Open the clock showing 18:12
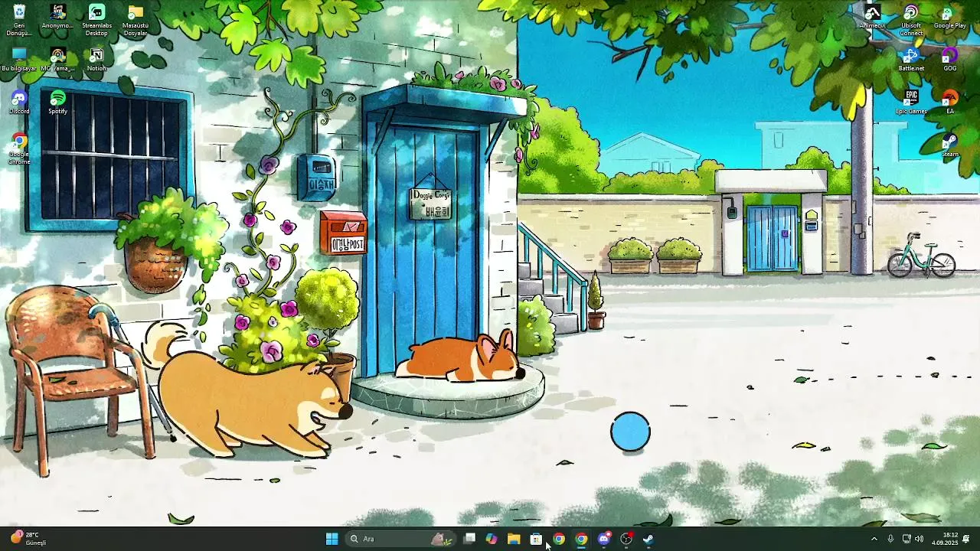Screen dimensions: 980x551 tap(945, 539)
